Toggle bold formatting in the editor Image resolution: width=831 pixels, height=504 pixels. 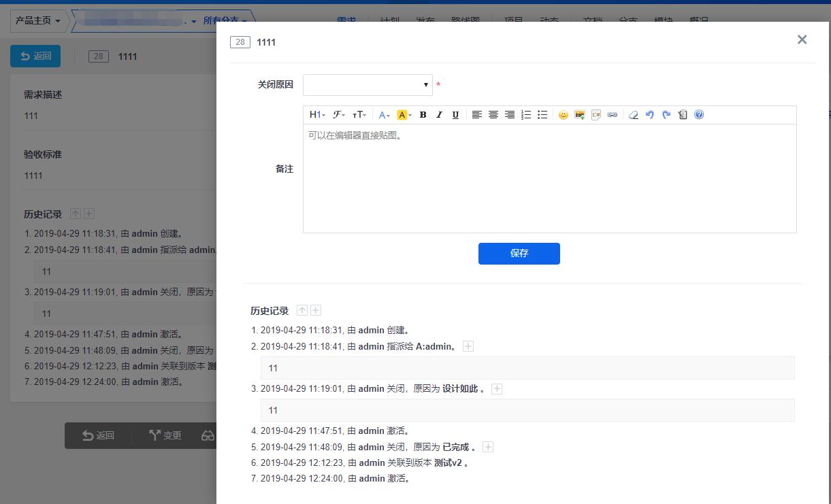click(423, 115)
